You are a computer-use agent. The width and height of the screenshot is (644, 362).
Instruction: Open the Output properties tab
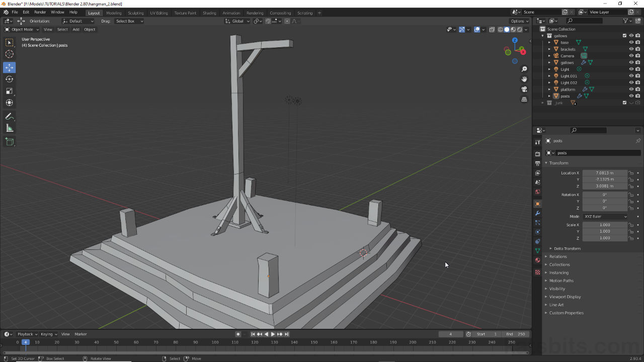pyautogui.click(x=537, y=163)
